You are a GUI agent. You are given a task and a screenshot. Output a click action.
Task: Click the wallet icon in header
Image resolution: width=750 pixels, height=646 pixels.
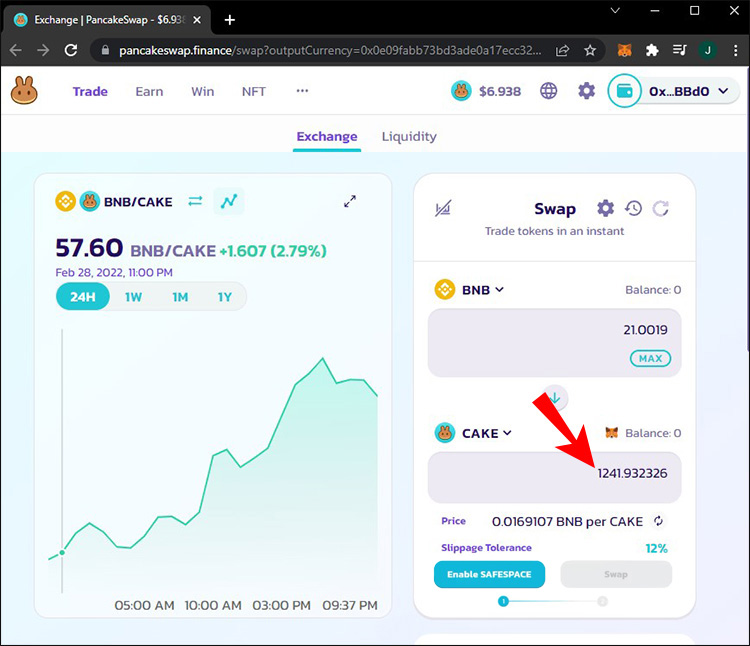pos(624,90)
